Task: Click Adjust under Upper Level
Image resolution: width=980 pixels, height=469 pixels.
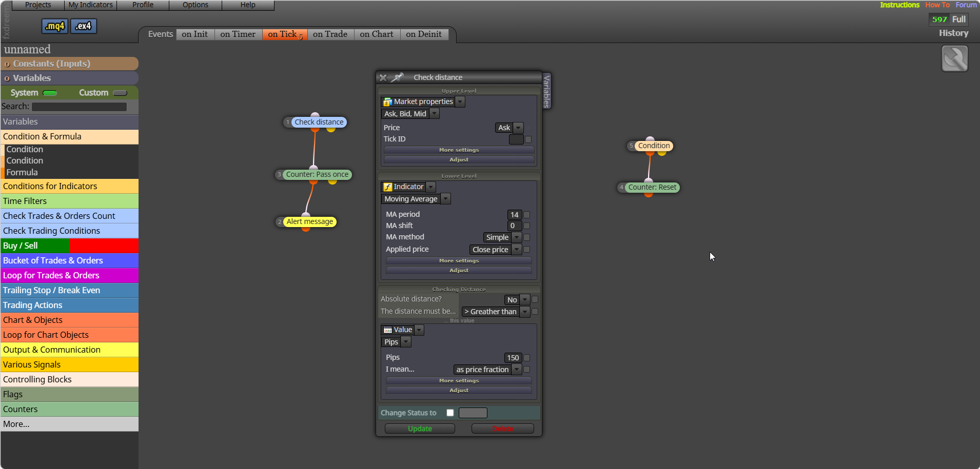Action: click(x=459, y=160)
